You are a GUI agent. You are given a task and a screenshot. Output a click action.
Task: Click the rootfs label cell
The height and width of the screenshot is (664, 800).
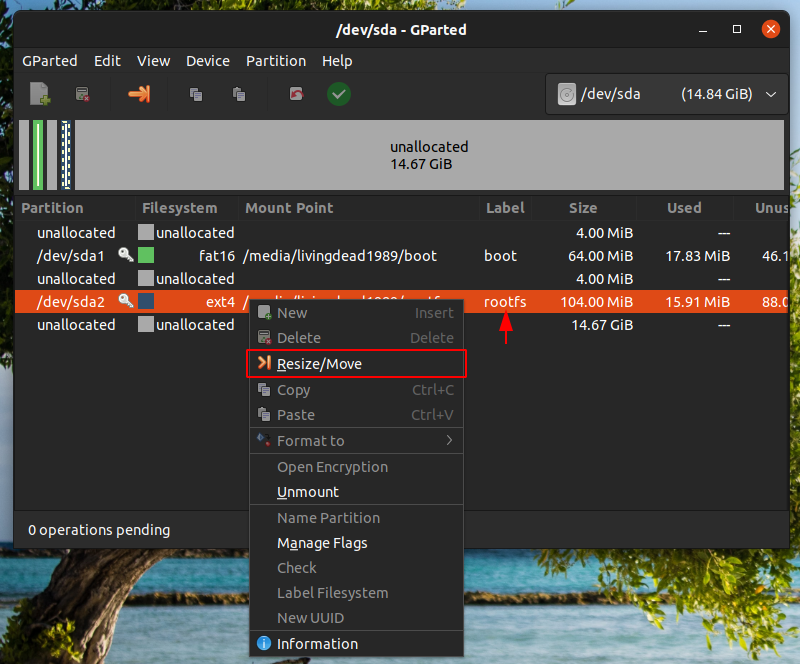pyautogui.click(x=505, y=302)
